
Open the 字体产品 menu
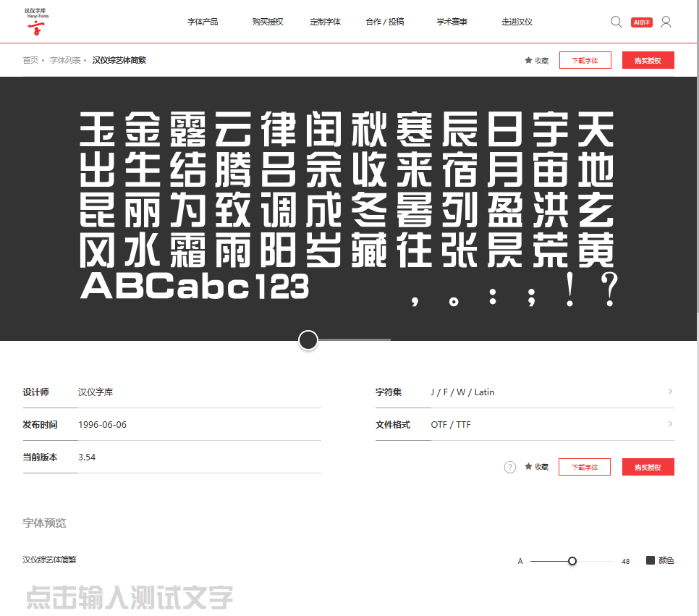203,22
